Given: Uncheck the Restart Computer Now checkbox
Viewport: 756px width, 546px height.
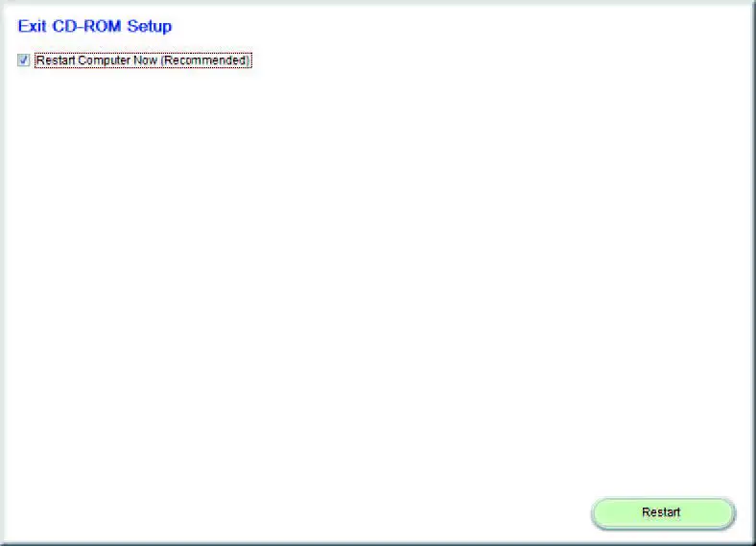Looking at the screenshot, I should 23,60.
